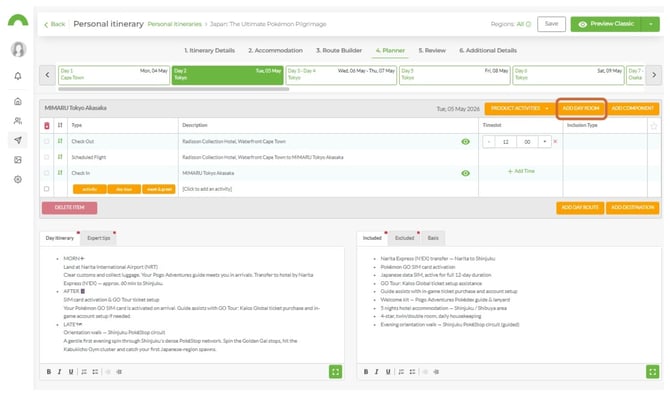Tick the checkbox for Scheduled Flight row
This screenshot has width=670, height=393.
click(47, 157)
